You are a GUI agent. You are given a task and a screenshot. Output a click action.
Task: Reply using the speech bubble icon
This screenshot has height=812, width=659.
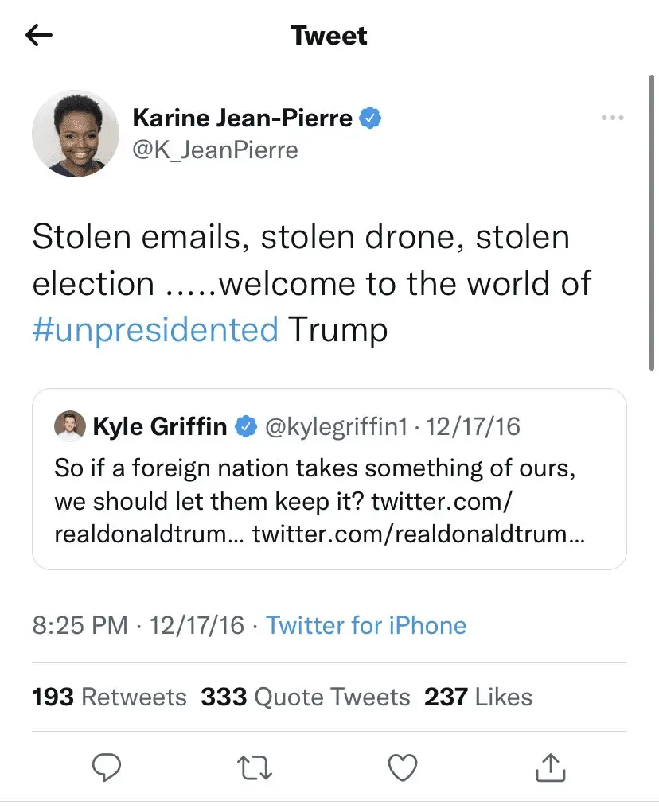tap(106, 767)
